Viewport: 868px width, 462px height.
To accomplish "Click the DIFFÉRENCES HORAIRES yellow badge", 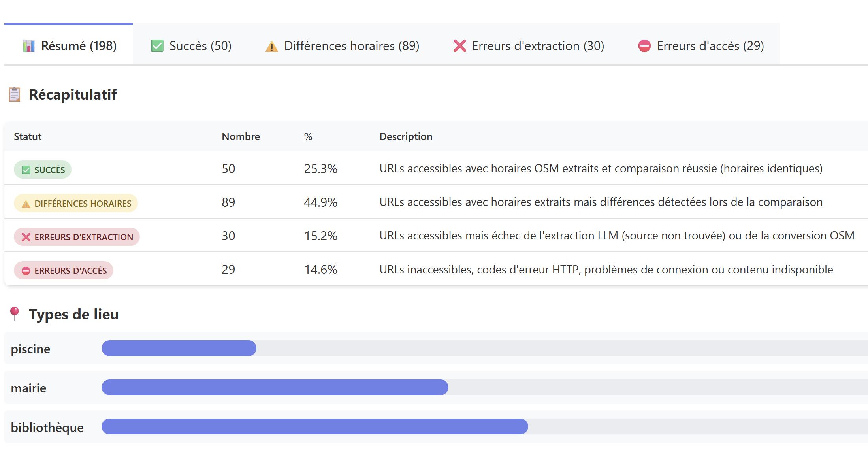I will [76, 203].
